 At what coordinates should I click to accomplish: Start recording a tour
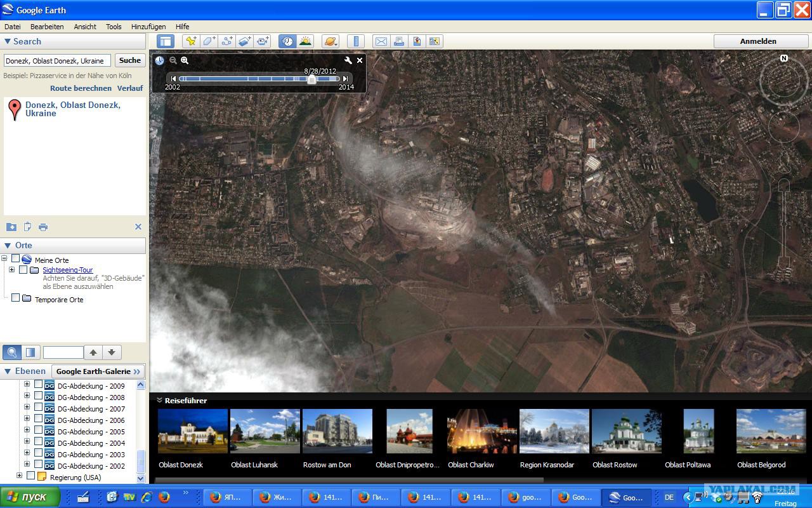pos(263,41)
